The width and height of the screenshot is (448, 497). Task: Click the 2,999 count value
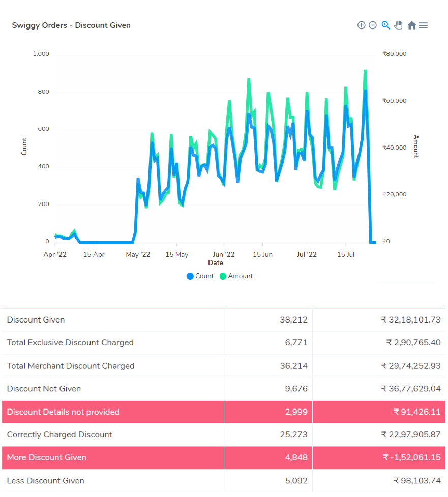tap(296, 412)
